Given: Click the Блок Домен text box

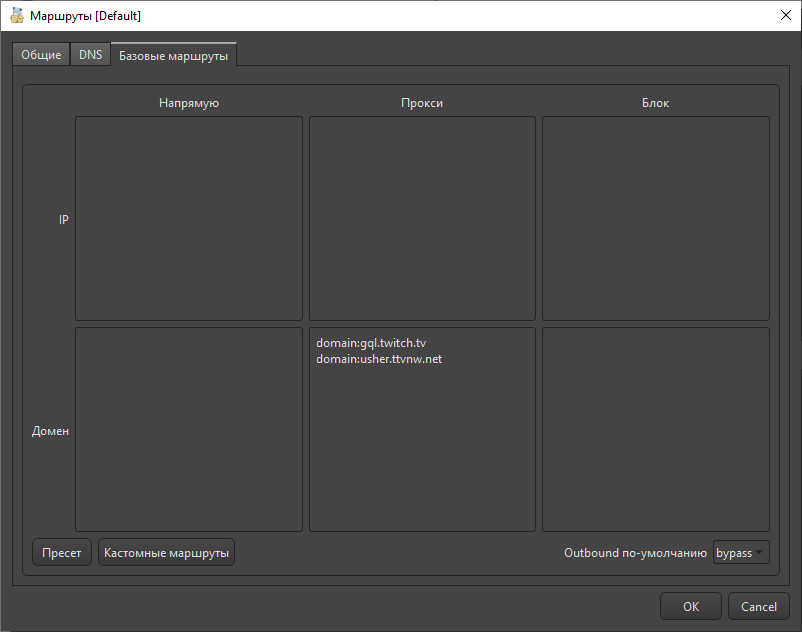Looking at the screenshot, I should point(656,430).
